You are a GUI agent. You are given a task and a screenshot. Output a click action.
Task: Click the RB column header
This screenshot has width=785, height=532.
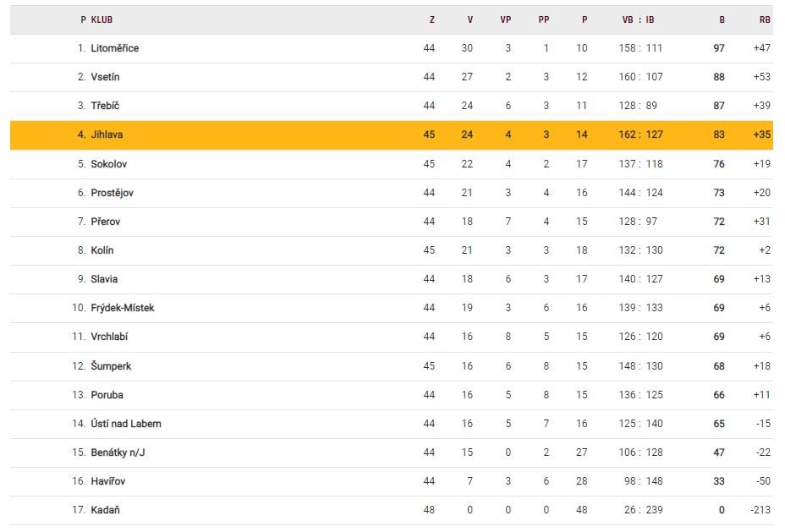coord(765,19)
